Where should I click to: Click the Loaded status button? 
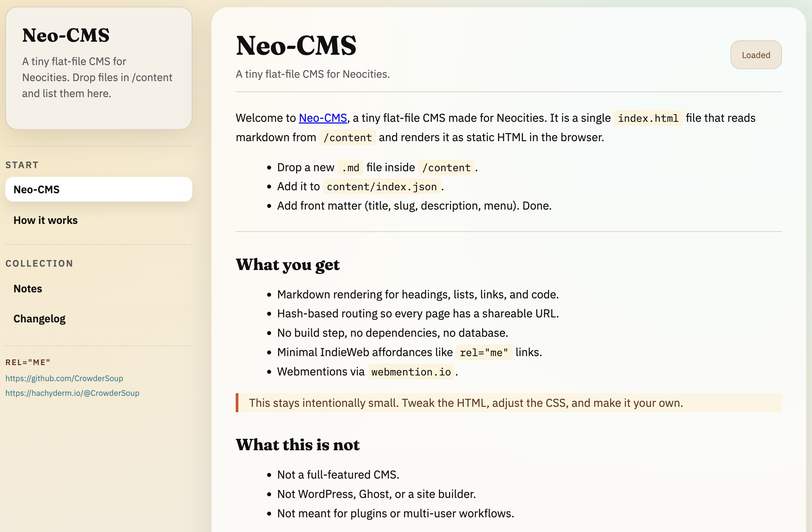pos(756,55)
